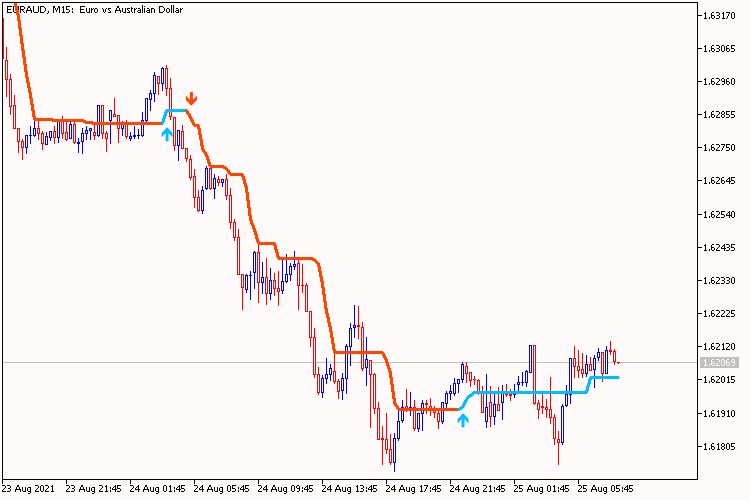Click price scale label 1.62960
This screenshot has height=500, width=750.
pyautogui.click(x=719, y=82)
